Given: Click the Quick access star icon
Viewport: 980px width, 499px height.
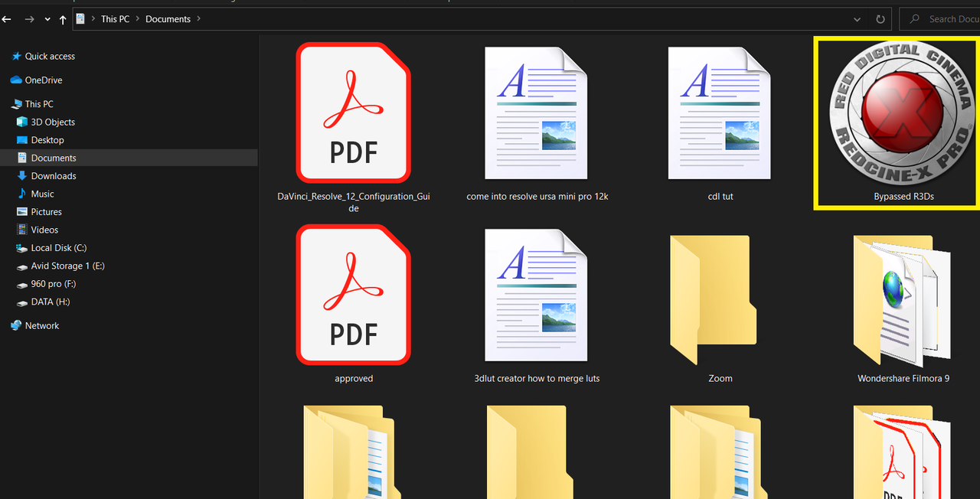Looking at the screenshot, I should (x=16, y=57).
